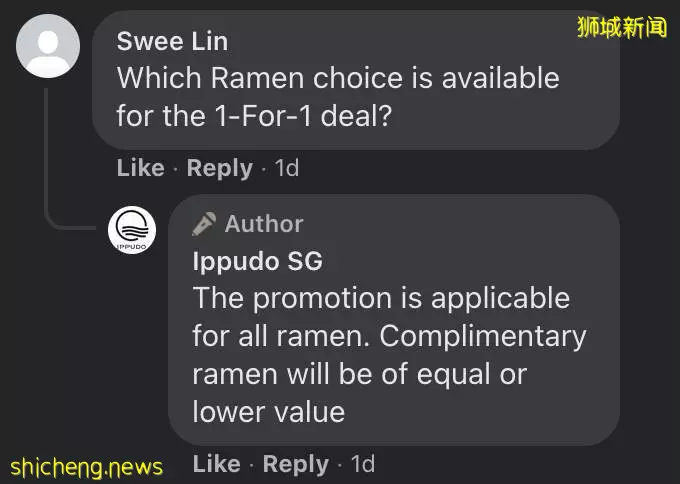Image resolution: width=680 pixels, height=484 pixels.
Task: Click the 1d timestamp on Swee Lin's comment
Action: tap(287, 168)
